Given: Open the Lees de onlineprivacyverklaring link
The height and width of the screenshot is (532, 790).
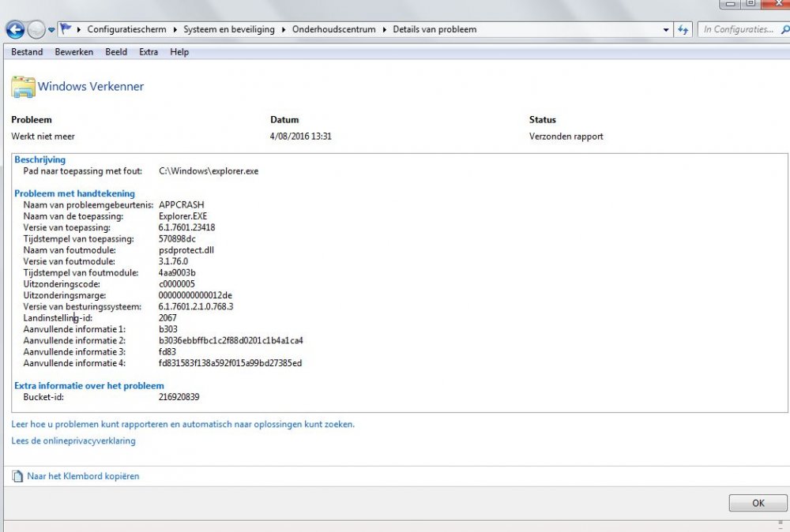Looking at the screenshot, I should 73,441.
